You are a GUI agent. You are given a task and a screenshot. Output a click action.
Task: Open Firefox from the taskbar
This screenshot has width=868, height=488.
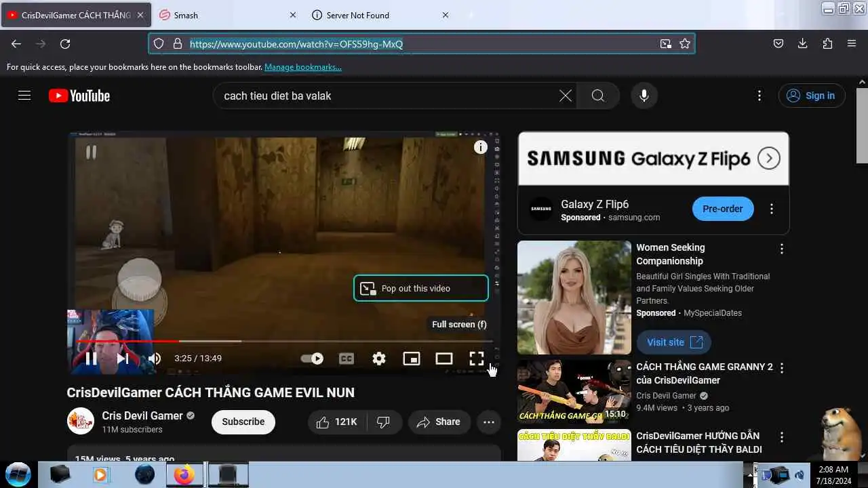click(184, 474)
